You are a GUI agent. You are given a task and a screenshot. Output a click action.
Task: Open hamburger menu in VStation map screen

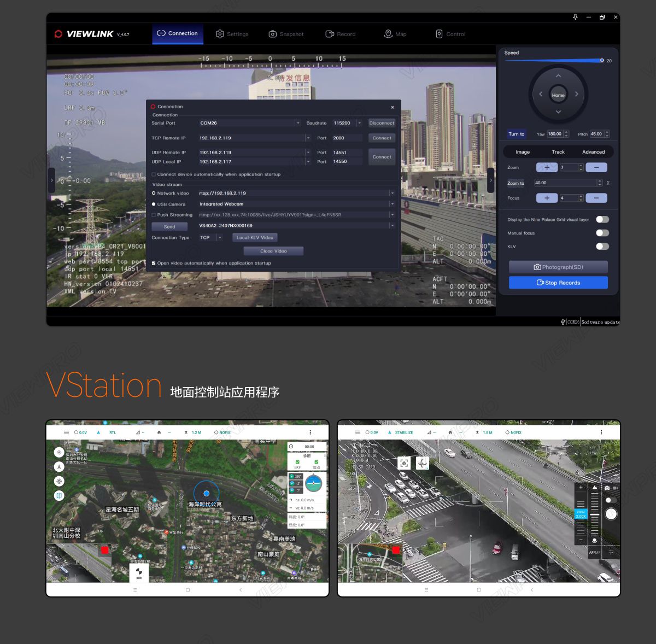click(x=67, y=432)
